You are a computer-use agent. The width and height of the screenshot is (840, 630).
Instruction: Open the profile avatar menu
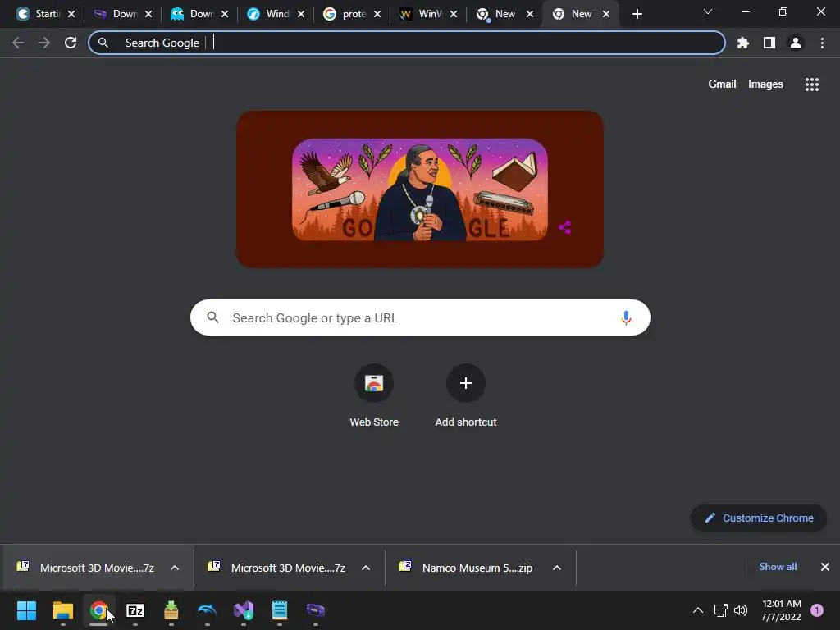(796, 43)
